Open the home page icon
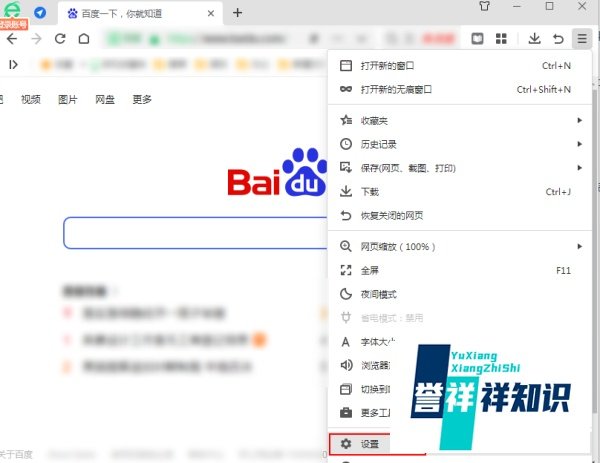Image resolution: width=600 pixels, height=463 pixels. (84, 39)
